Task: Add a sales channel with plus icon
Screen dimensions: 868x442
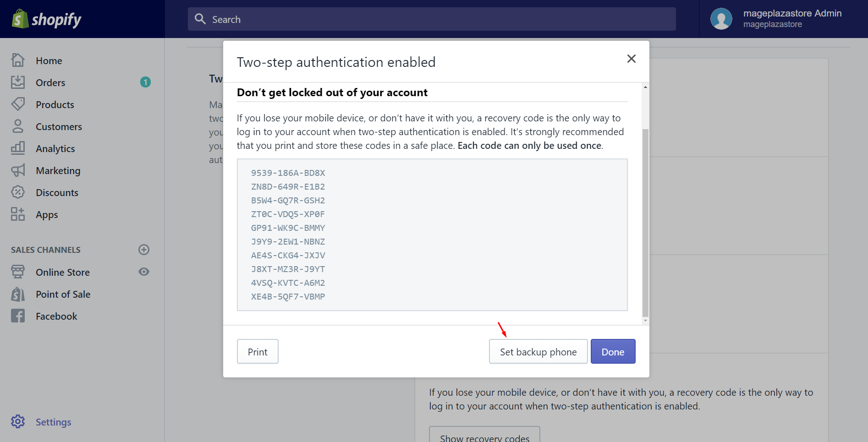Action: (x=144, y=250)
